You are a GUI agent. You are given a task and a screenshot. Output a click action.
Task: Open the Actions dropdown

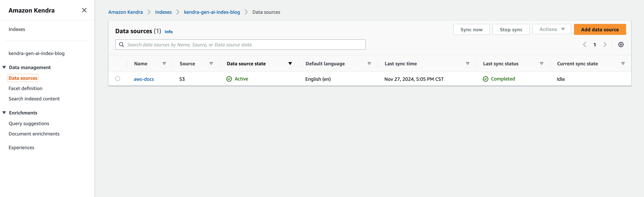(x=551, y=29)
